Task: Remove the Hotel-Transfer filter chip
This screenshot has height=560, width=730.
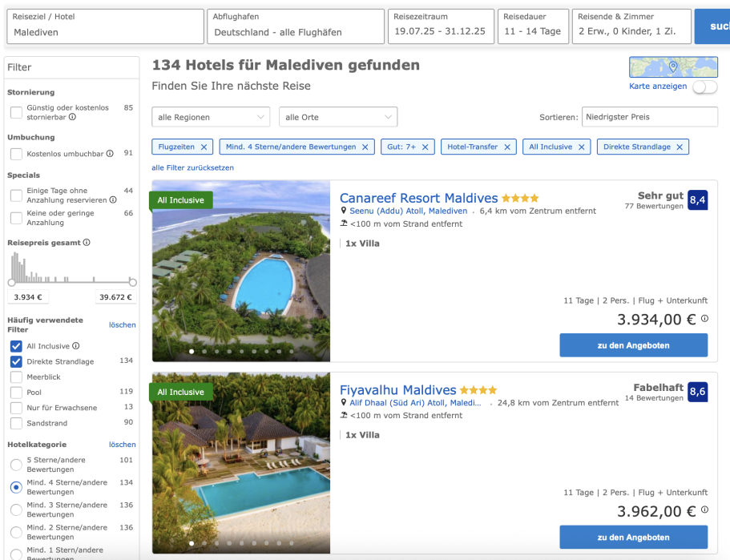Action: (507, 147)
